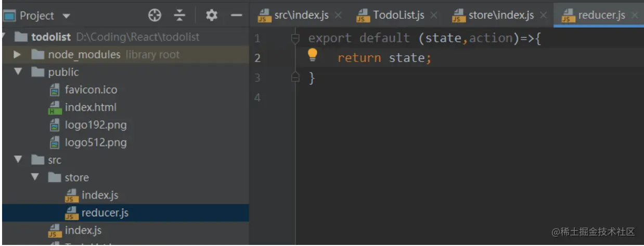
Task: Collapse the src folder arrow
Action: (x=18, y=159)
